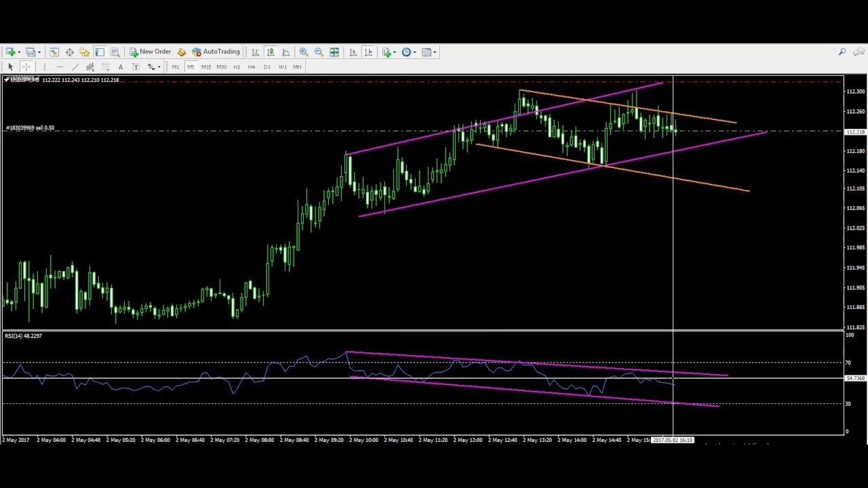
Task: Zoom out of the chart
Action: [x=319, y=52]
